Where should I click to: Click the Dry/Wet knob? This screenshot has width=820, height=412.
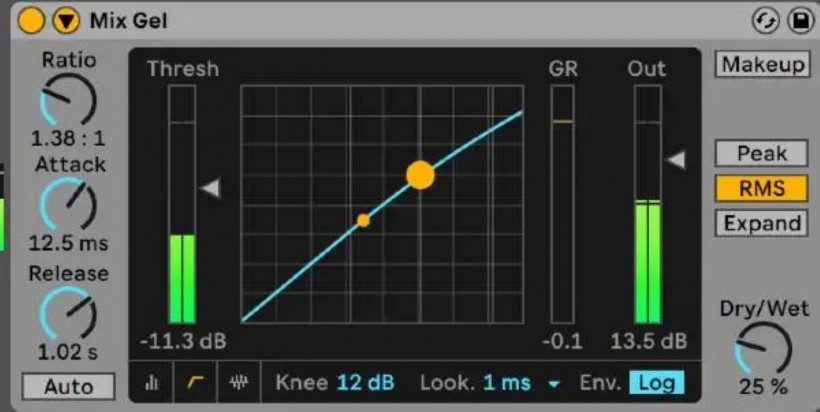click(763, 348)
